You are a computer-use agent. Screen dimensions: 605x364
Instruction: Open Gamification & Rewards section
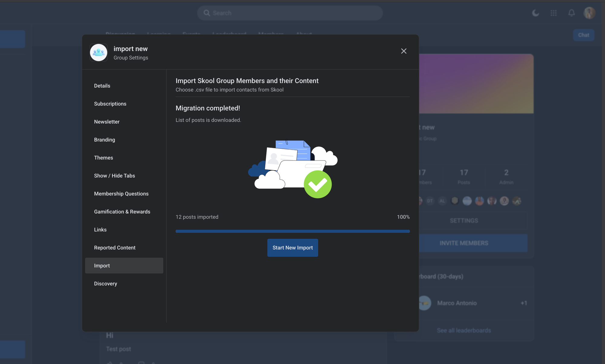pyautogui.click(x=122, y=212)
